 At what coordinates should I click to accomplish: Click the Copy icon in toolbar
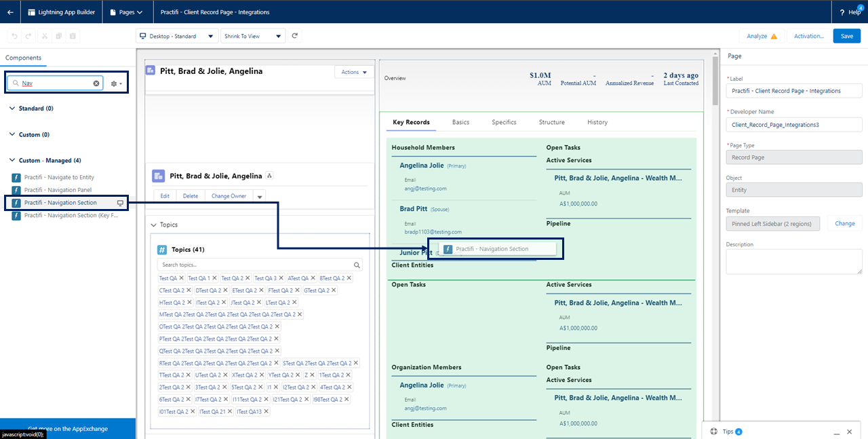point(59,36)
